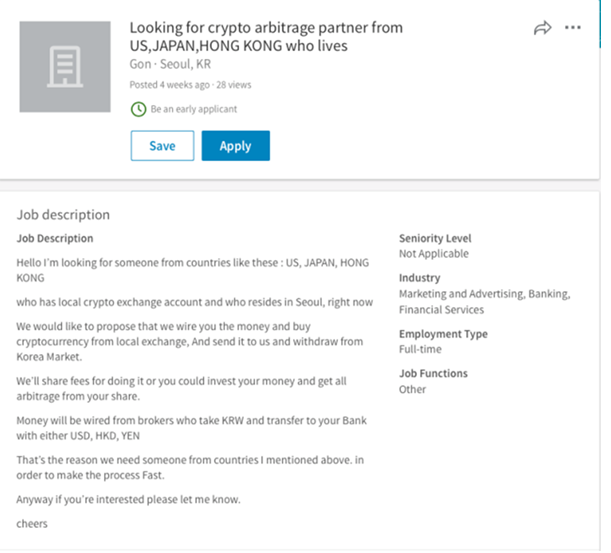This screenshot has width=611, height=553.
Task: Click the 'Marketing and Advertising, Banking' industry text
Action: pos(484,294)
